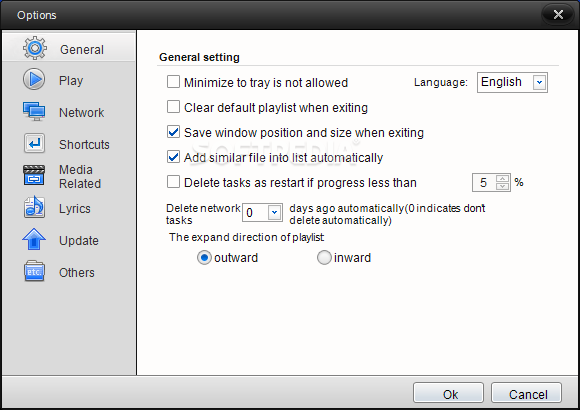Expand the Delete network tasks days dropdown
The height and width of the screenshot is (410, 580).
click(263, 212)
